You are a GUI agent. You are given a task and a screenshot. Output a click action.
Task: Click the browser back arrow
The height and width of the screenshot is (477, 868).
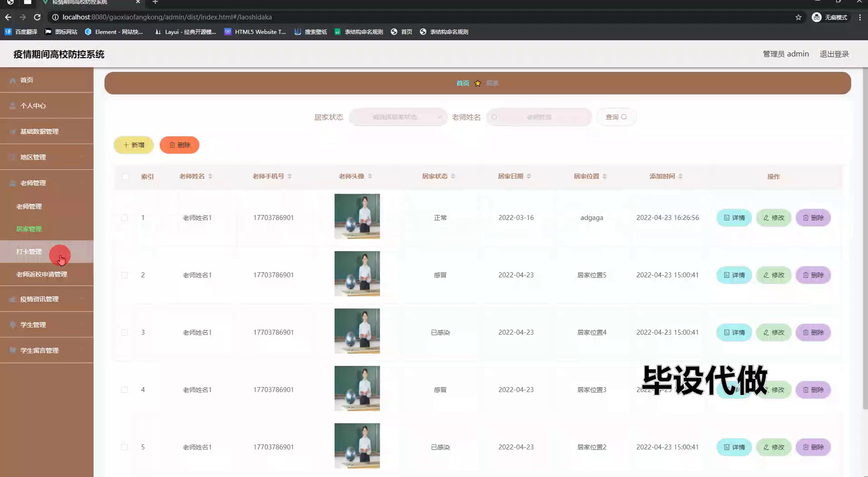(8, 17)
